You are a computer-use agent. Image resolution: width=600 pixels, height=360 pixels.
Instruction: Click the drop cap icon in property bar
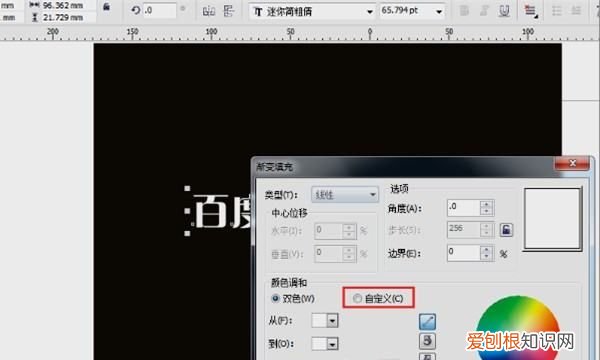click(576, 11)
